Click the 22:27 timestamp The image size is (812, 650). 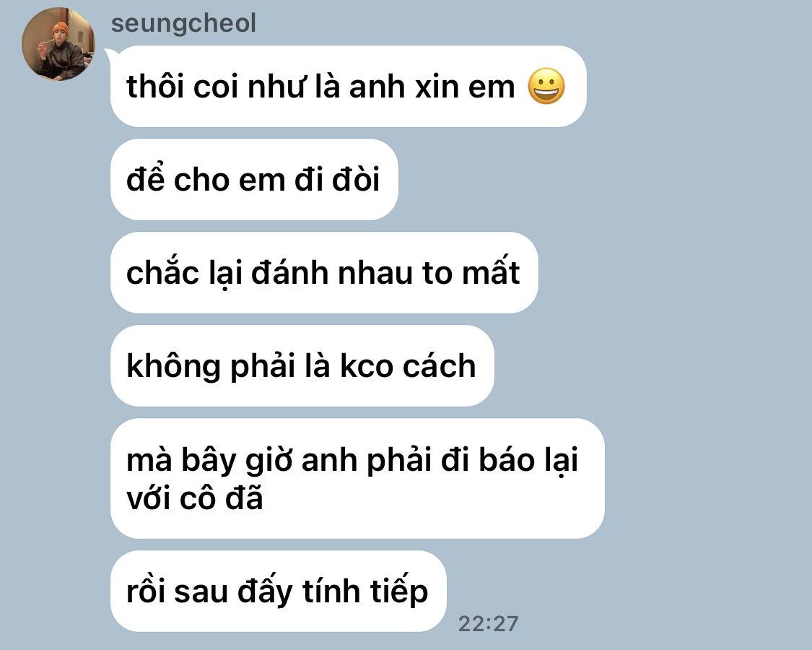click(488, 623)
